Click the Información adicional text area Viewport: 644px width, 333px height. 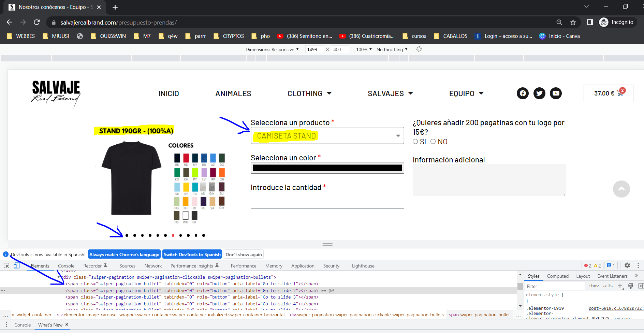[489, 180]
